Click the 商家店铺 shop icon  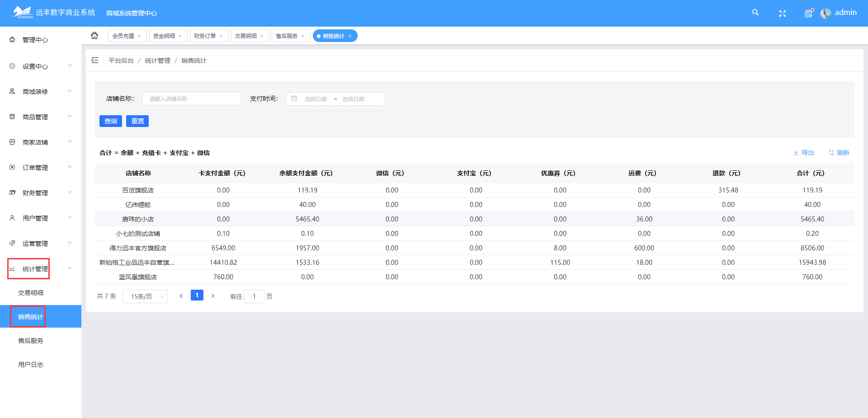pos(12,142)
